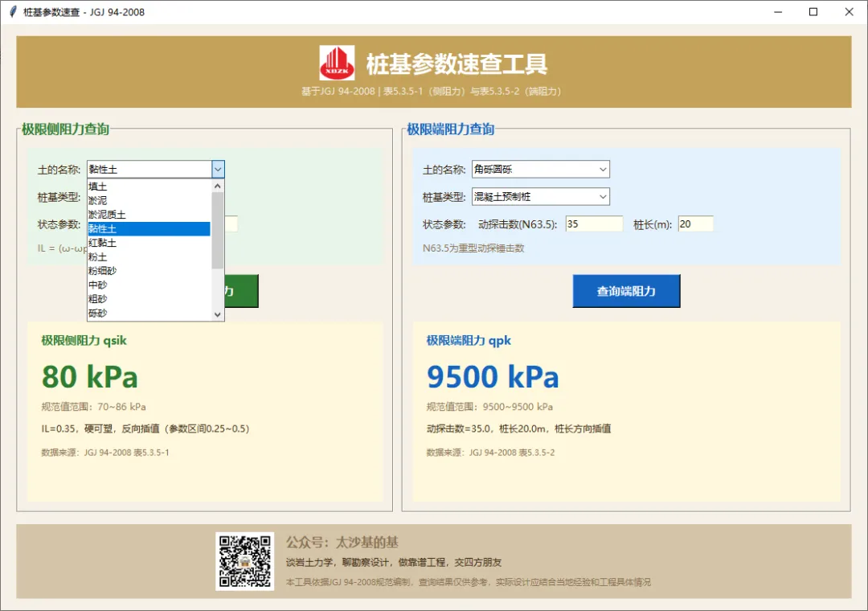Collapse the 黏性土 soil name dropdown arrow

tap(218, 169)
